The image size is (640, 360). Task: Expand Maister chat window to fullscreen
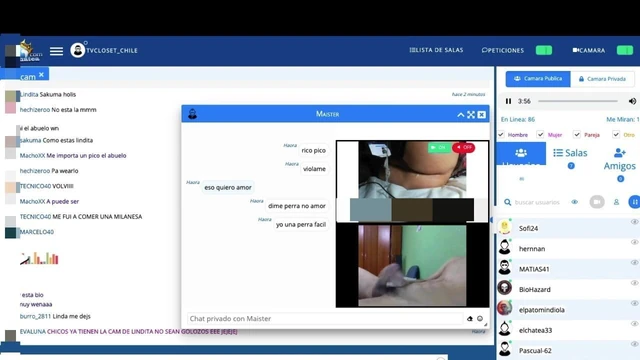(x=471, y=115)
